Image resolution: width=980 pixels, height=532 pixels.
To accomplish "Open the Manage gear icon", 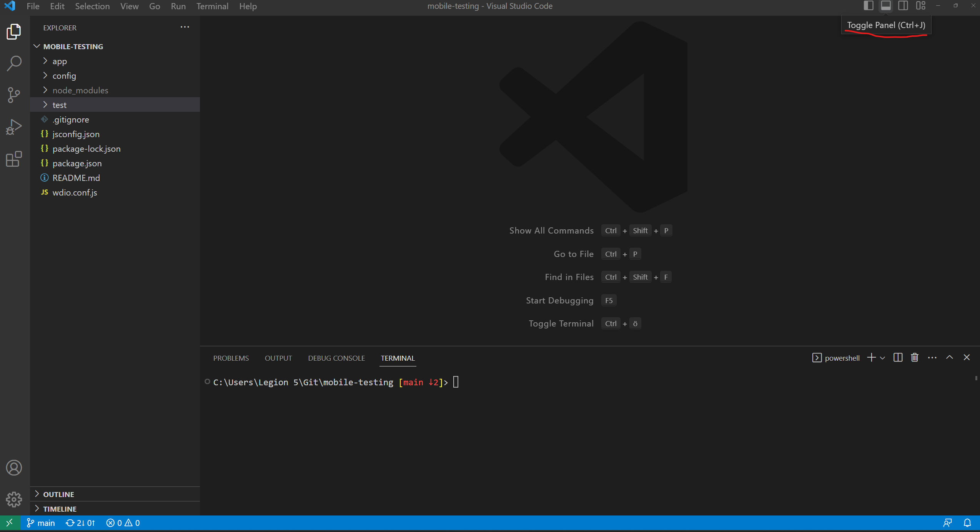I will 14,499.
